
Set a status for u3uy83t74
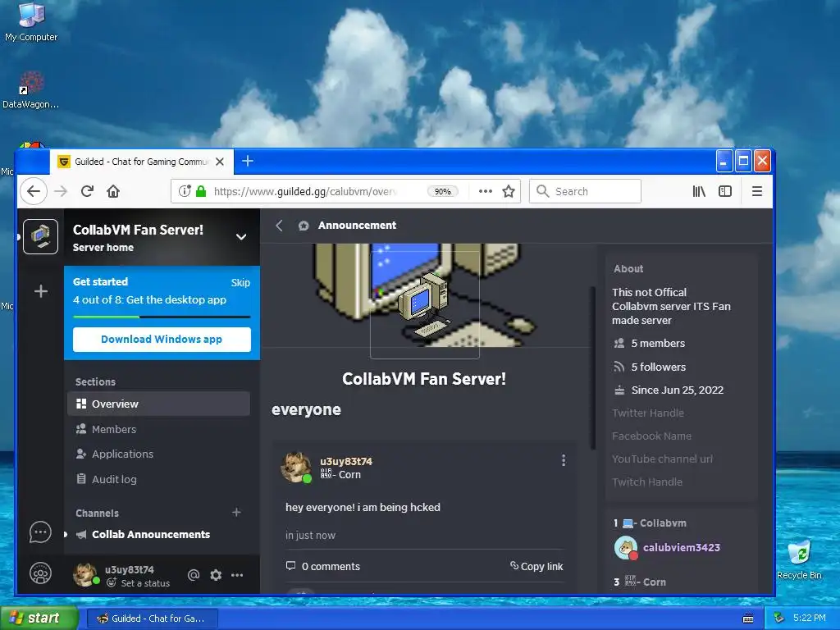138,583
